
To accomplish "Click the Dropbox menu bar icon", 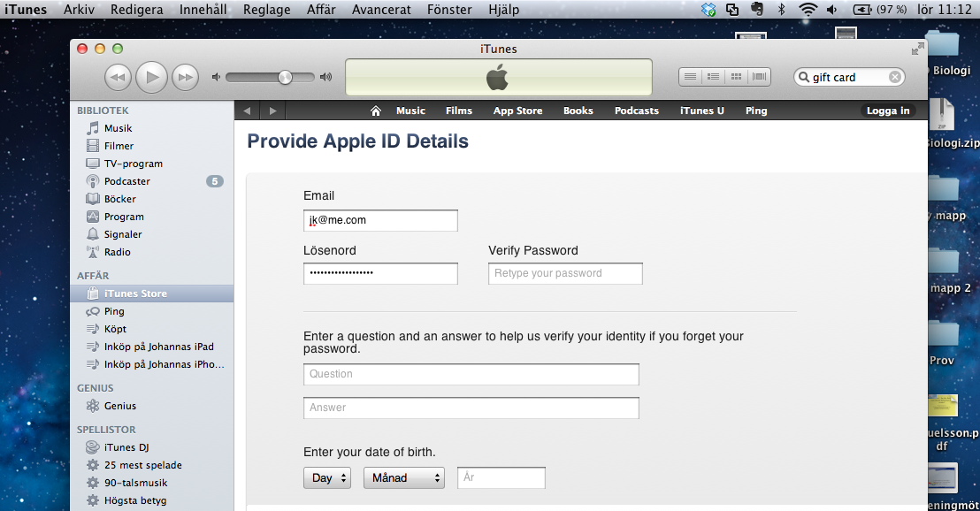I will click(708, 10).
